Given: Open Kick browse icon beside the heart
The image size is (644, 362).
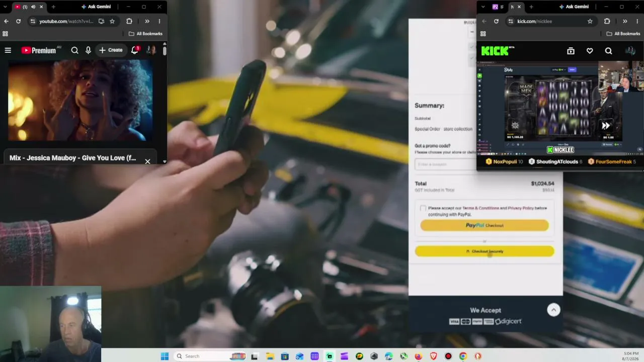Looking at the screenshot, I should point(571,51).
